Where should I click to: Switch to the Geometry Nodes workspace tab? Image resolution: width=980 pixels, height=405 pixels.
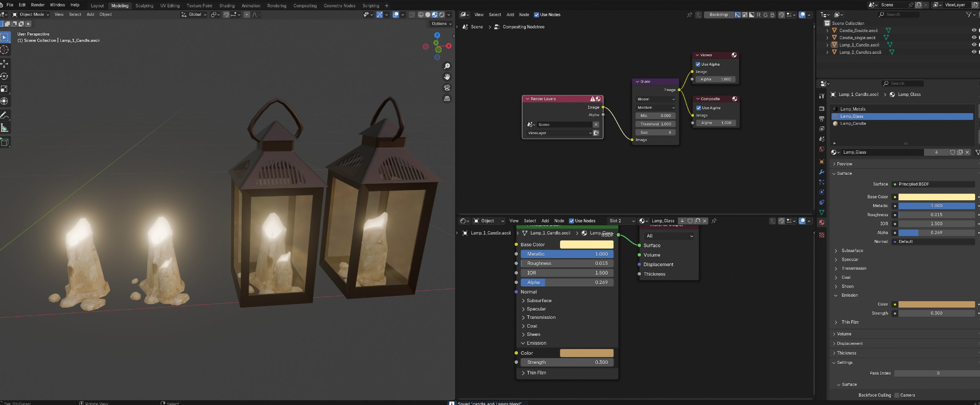340,6
